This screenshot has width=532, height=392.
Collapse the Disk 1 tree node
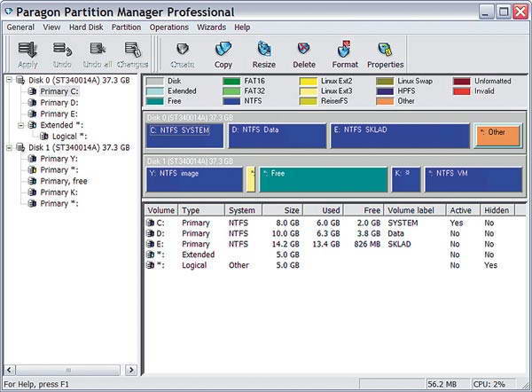(x=9, y=147)
